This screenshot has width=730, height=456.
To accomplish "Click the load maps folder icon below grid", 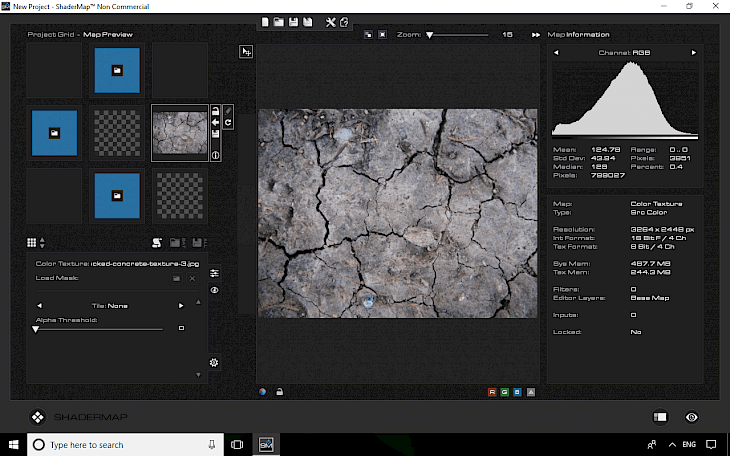I will 175,243.
